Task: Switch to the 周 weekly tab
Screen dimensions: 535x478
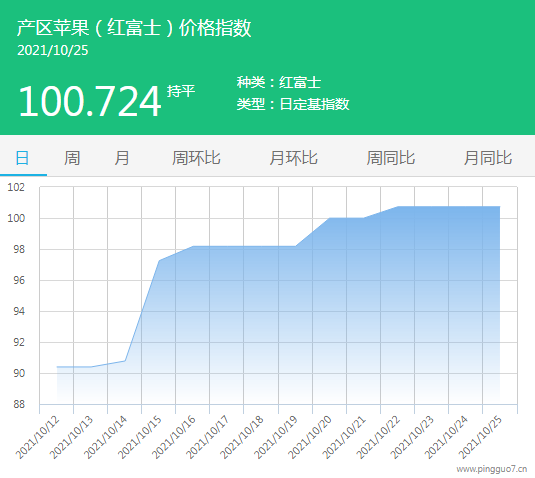Action: [72, 158]
